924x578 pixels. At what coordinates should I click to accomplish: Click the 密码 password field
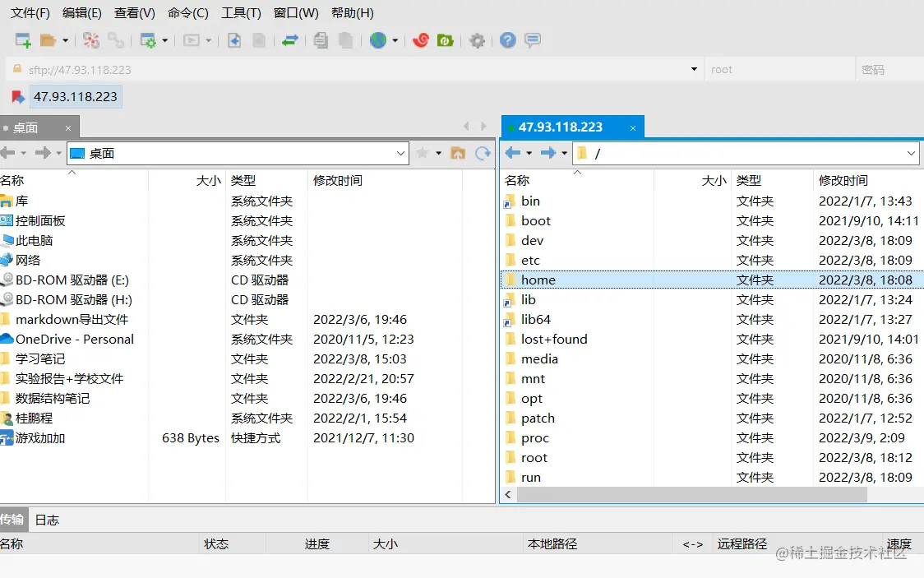889,70
